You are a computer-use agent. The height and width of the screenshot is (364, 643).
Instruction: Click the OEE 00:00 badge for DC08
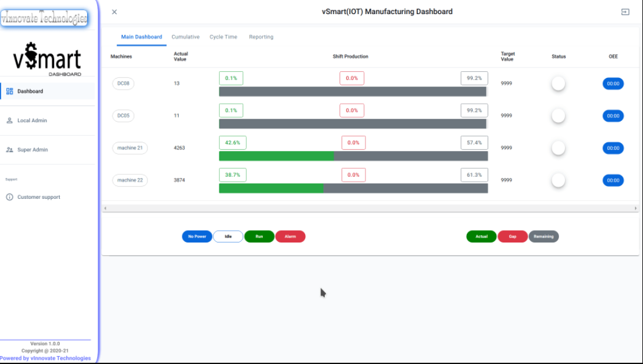[613, 83]
